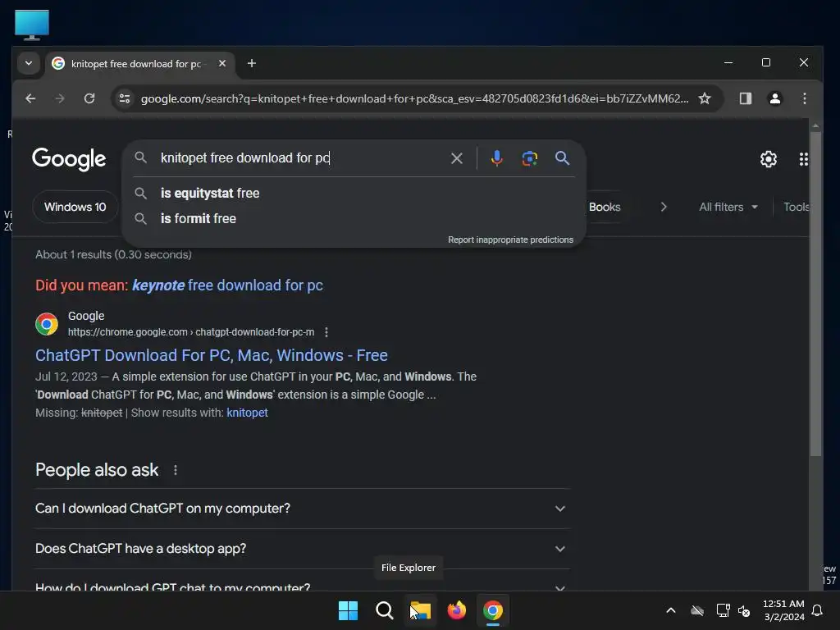Image resolution: width=840 pixels, height=630 pixels.
Task: Close the knitopet search tab
Action: [x=222, y=63]
